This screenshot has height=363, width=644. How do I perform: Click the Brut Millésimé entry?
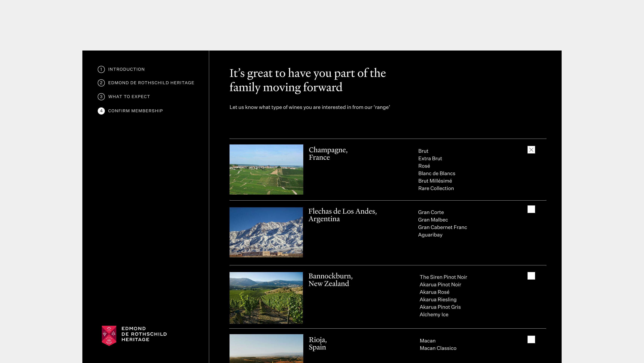pyautogui.click(x=435, y=181)
